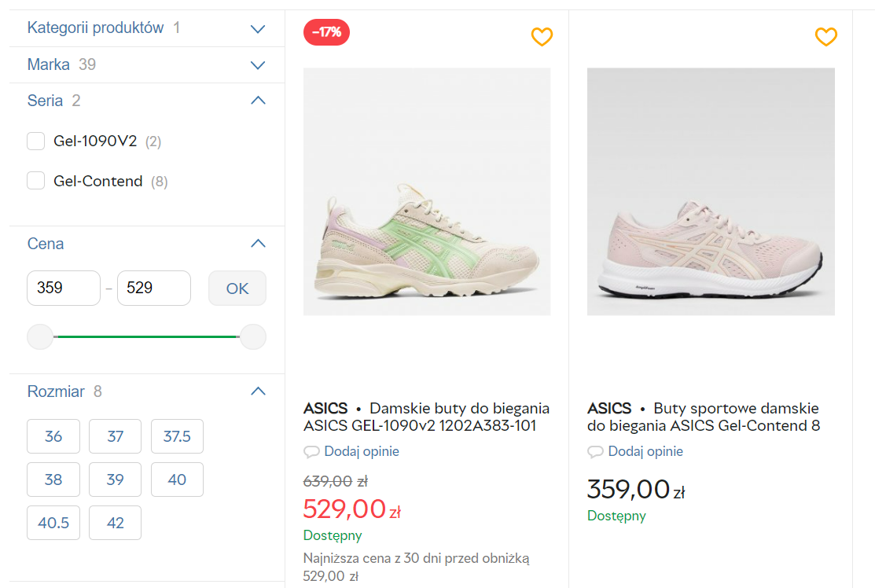Image resolution: width=875 pixels, height=588 pixels.
Task: Check the Gel-Contend series checkbox
Action: coord(35,181)
